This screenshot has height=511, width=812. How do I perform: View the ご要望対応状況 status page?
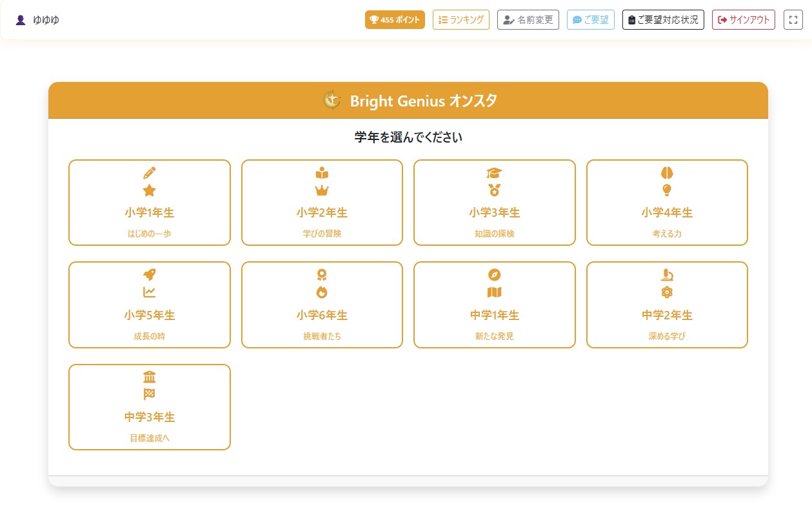pos(662,20)
